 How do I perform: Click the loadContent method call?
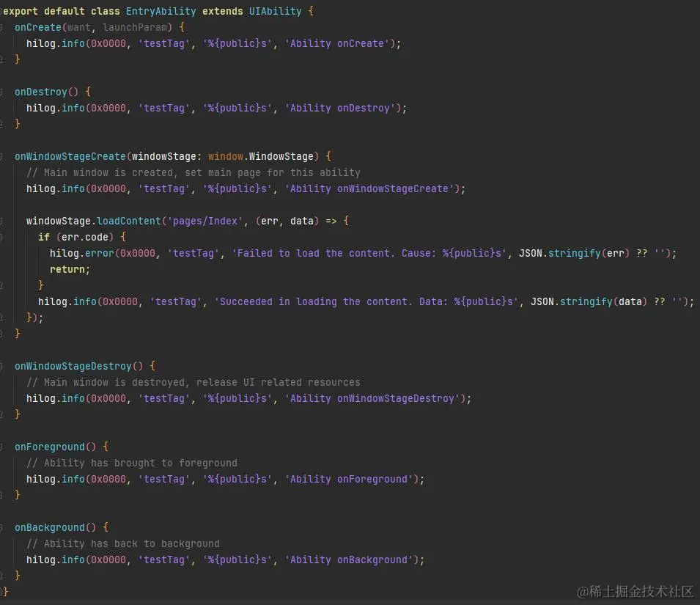[128, 221]
